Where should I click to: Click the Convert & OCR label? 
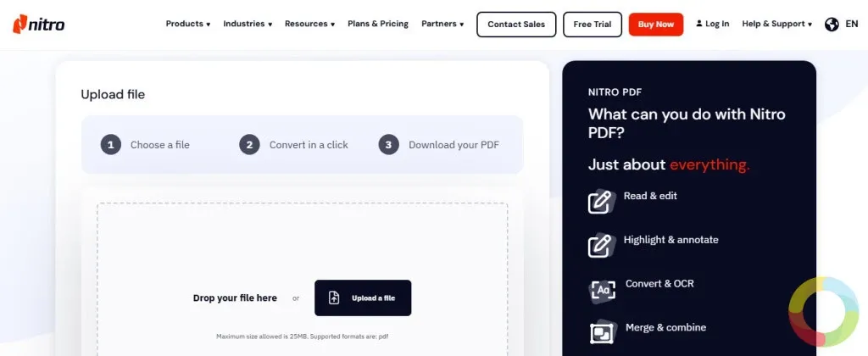tap(659, 283)
